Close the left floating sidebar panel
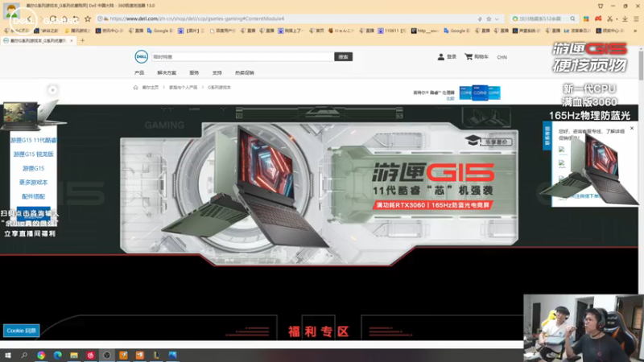The image size is (644, 362). pyautogui.click(x=52, y=90)
